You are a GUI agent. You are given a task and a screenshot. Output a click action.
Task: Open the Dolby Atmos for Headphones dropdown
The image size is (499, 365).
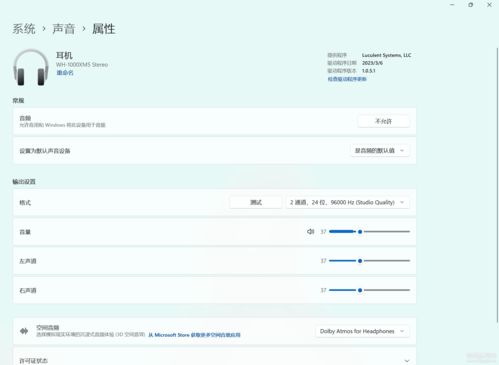(x=362, y=331)
